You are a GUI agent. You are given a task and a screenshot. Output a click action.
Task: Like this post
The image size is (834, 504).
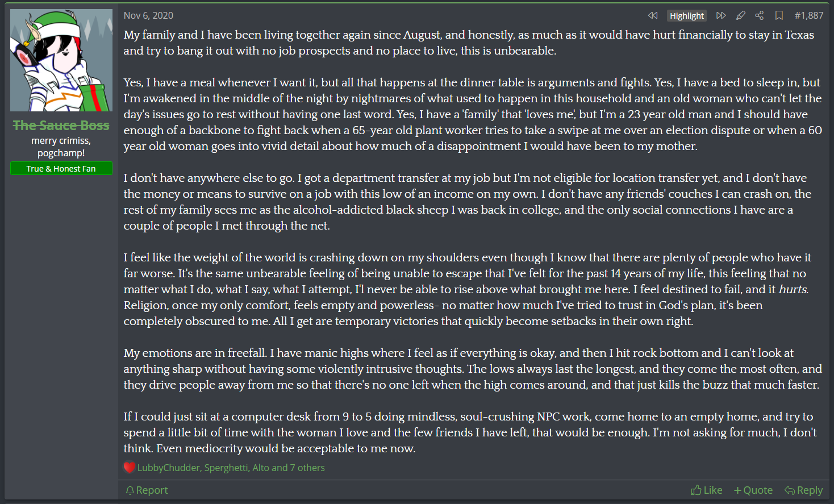706,490
